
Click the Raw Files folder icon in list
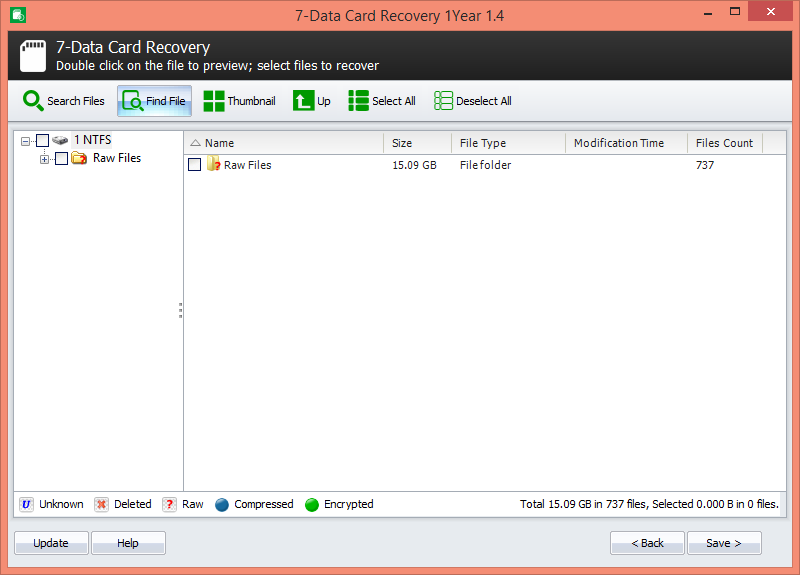(x=213, y=164)
